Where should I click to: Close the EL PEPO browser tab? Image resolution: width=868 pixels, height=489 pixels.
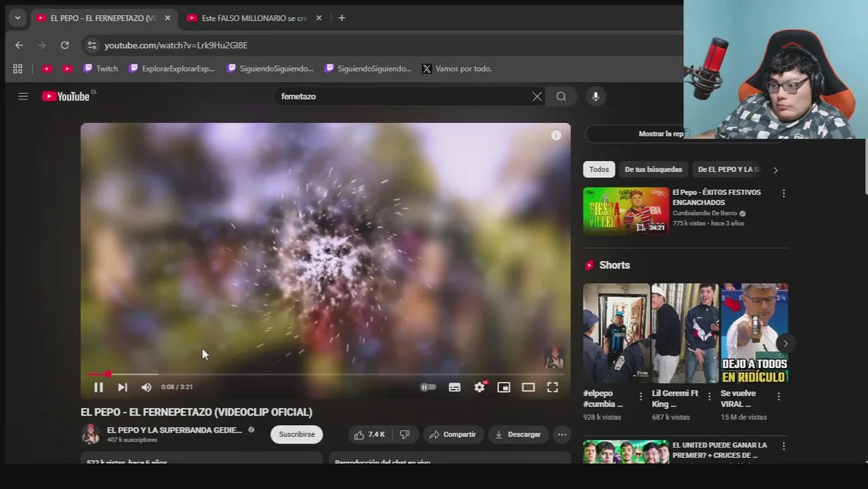168,18
